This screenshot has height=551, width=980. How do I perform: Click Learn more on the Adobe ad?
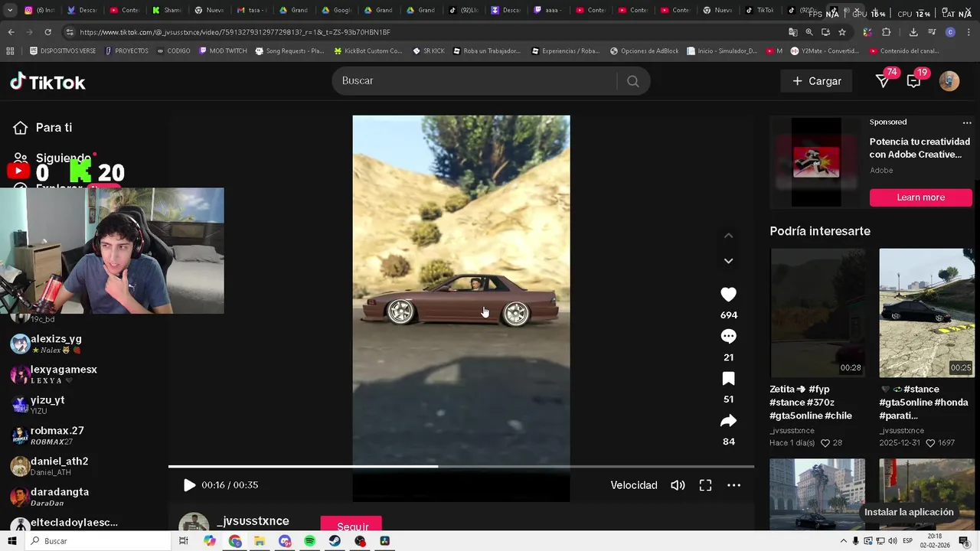pos(921,197)
